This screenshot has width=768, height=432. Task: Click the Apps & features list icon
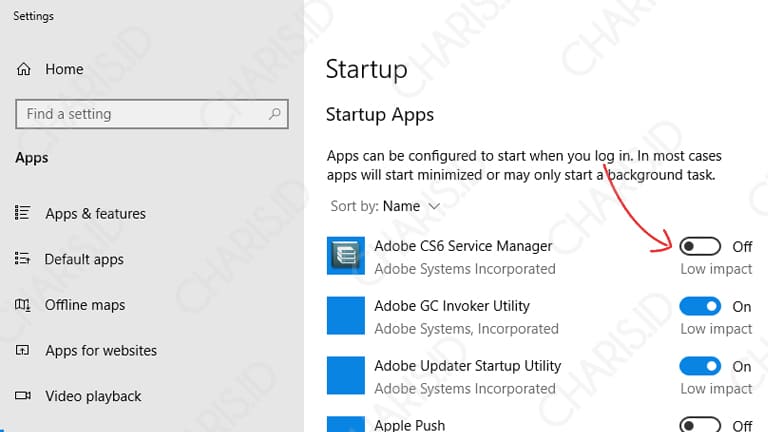(22, 213)
